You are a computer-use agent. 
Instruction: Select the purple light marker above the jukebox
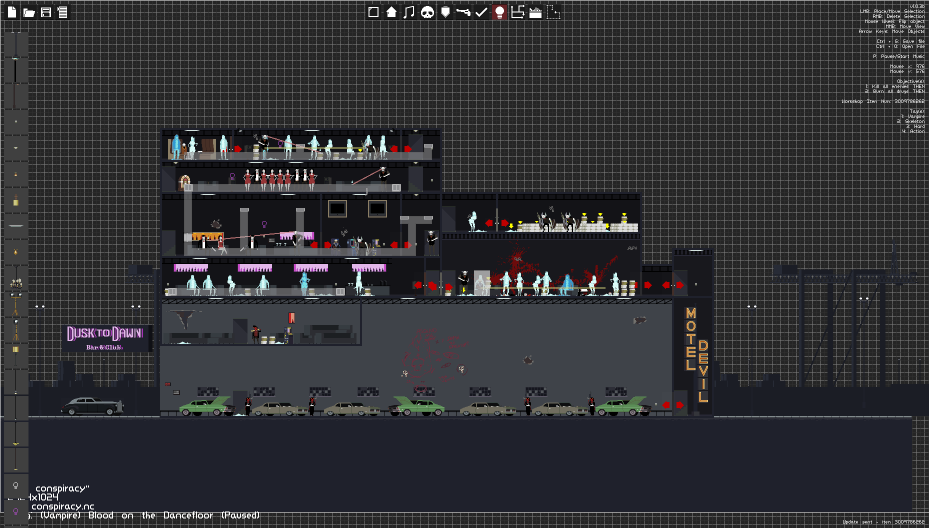point(232,177)
